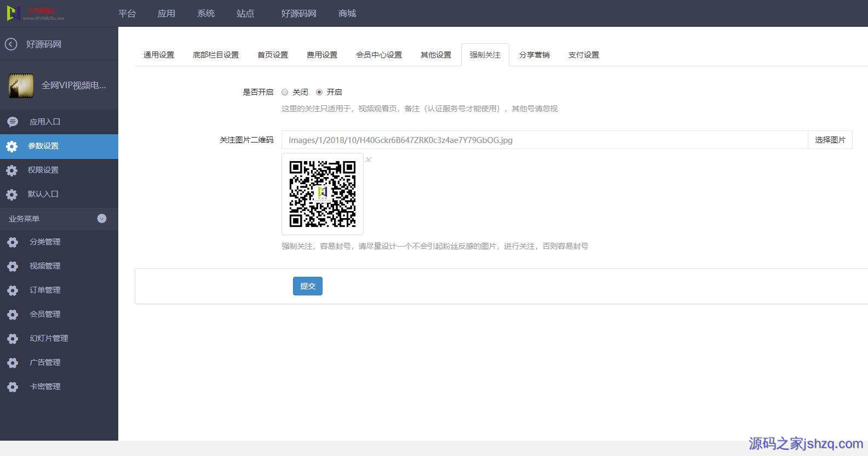Switch to the 首页设置 tab
This screenshot has height=456, width=868.
click(273, 55)
